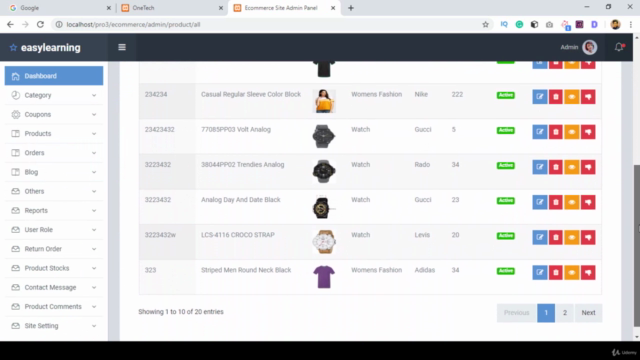Deactivate LCS-4116 CROCO STRAP with thumbs-down
The height and width of the screenshot is (360, 640).
[588, 237]
